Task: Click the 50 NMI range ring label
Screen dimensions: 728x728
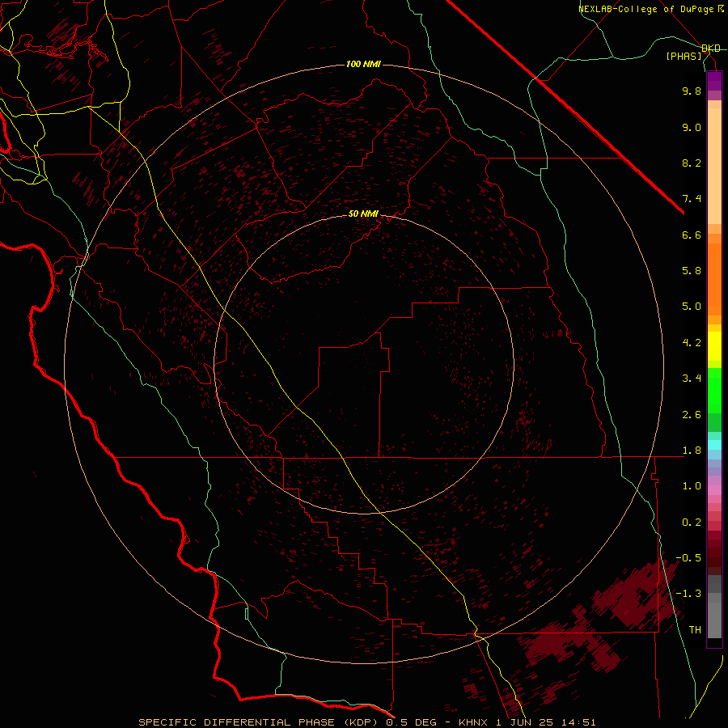Action: 363,214
